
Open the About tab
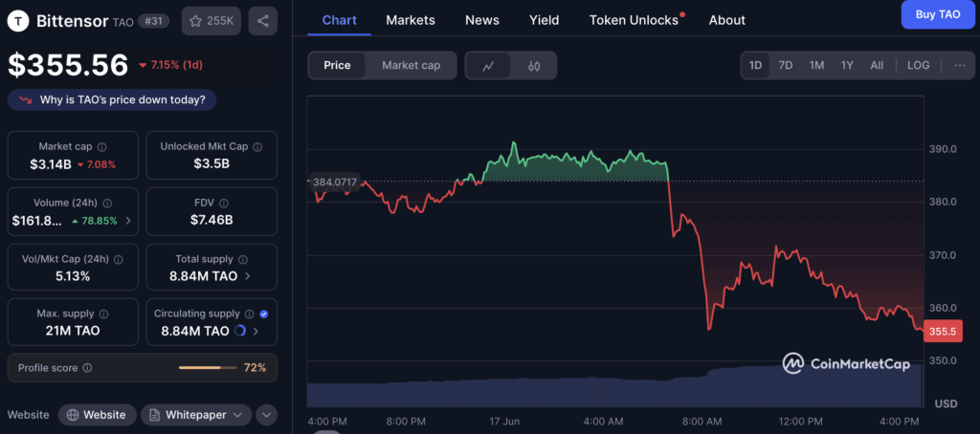click(727, 20)
